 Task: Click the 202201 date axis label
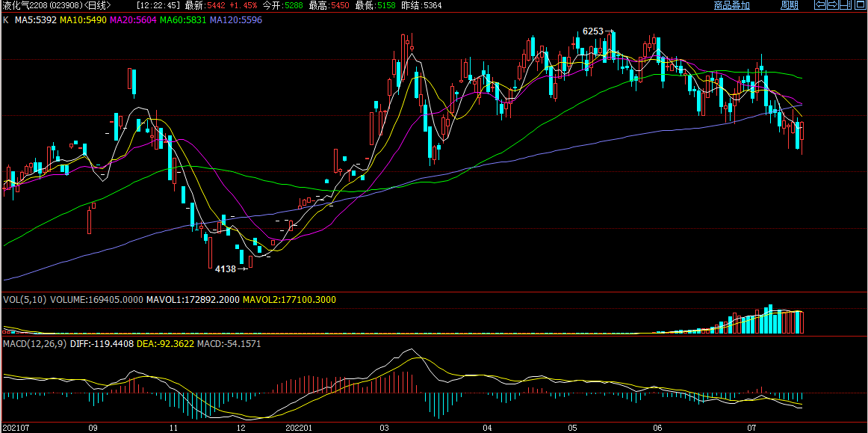pos(300,428)
